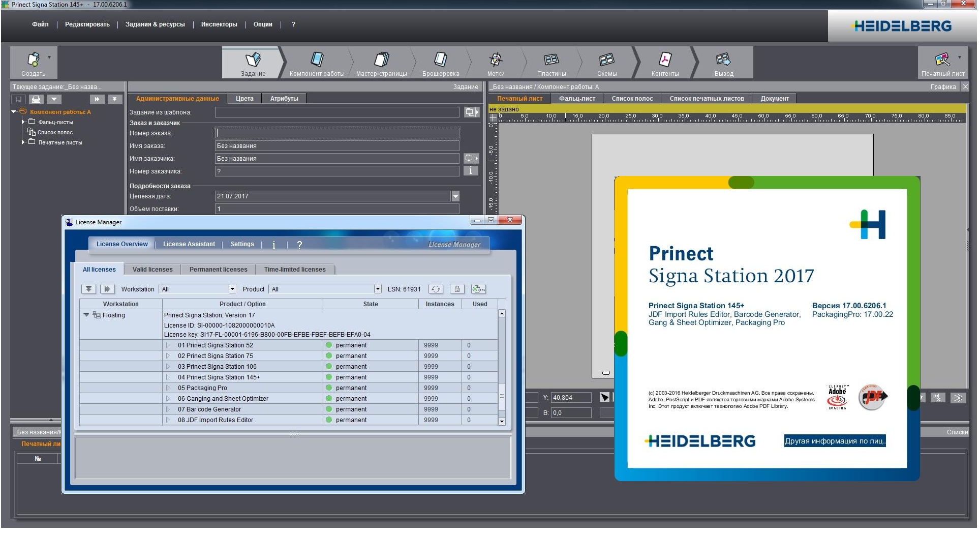Go to Компонент работы workflow step

(x=317, y=63)
